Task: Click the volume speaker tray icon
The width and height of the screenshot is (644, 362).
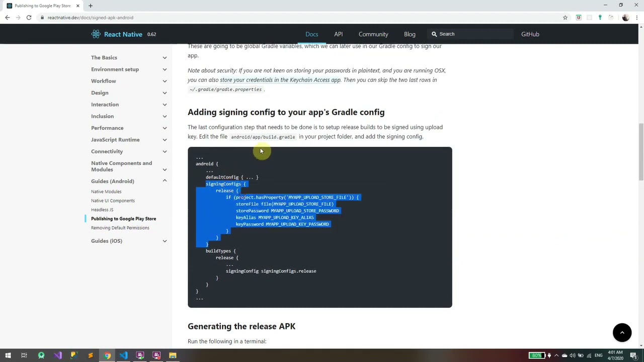Action: click(x=573, y=355)
